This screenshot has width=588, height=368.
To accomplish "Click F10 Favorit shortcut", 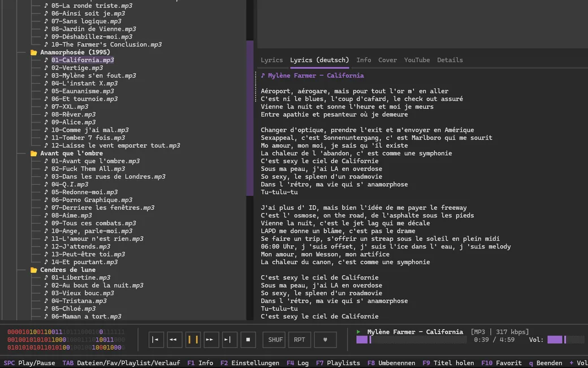I will tap(501, 363).
